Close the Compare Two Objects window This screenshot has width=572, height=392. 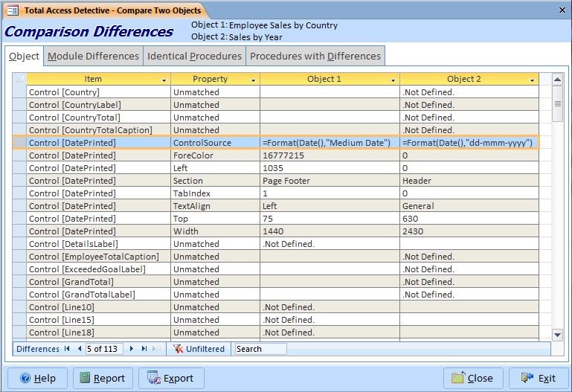562,10
